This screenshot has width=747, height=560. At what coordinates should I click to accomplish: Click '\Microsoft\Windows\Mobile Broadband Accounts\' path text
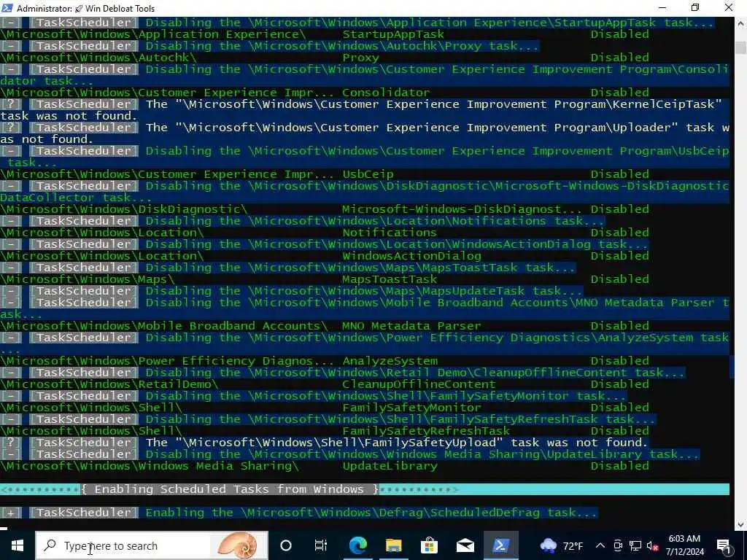coord(164,326)
